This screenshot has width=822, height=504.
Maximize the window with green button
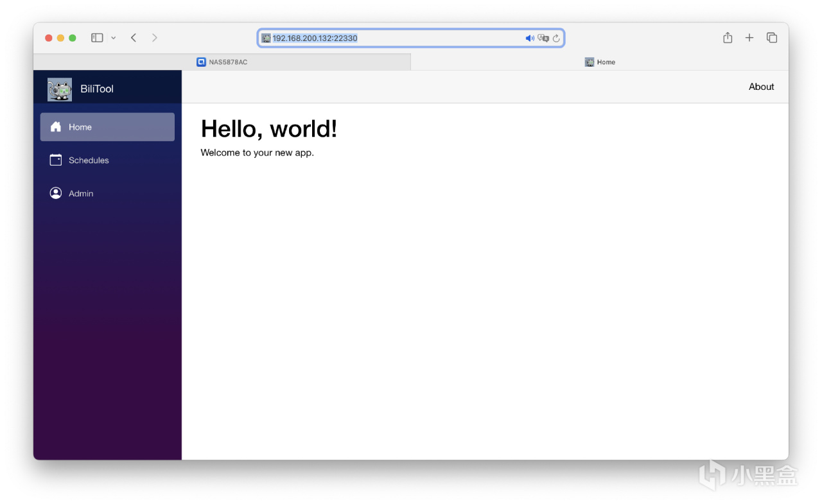click(73, 38)
